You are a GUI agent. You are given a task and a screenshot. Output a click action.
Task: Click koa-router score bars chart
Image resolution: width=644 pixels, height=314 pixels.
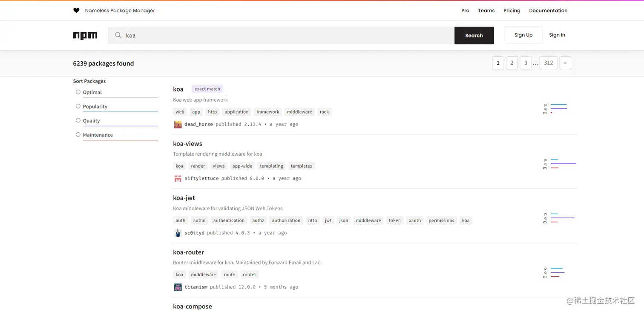554,272
